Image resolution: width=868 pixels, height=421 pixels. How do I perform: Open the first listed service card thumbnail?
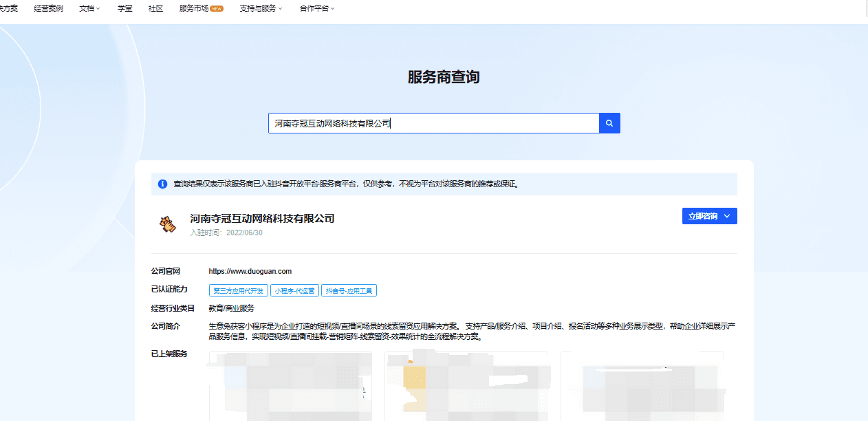pyautogui.click(x=290, y=385)
